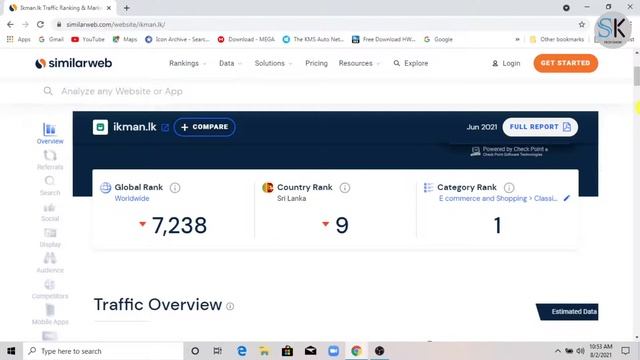Click the Windows taskbar search box
Screen dimensions: 640x360
104,351
